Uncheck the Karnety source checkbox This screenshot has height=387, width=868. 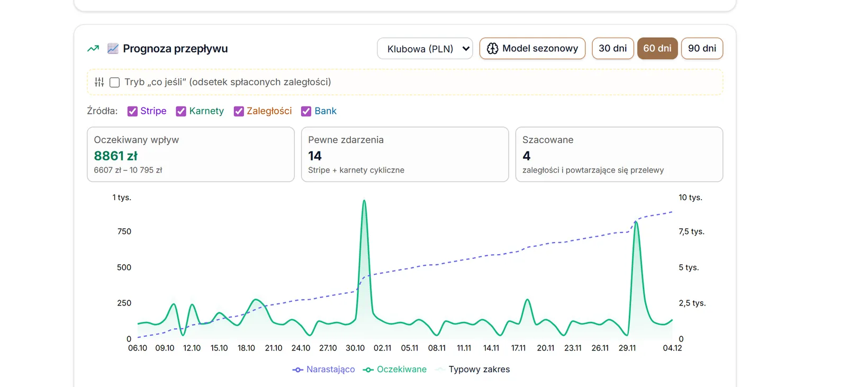coord(181,111)
